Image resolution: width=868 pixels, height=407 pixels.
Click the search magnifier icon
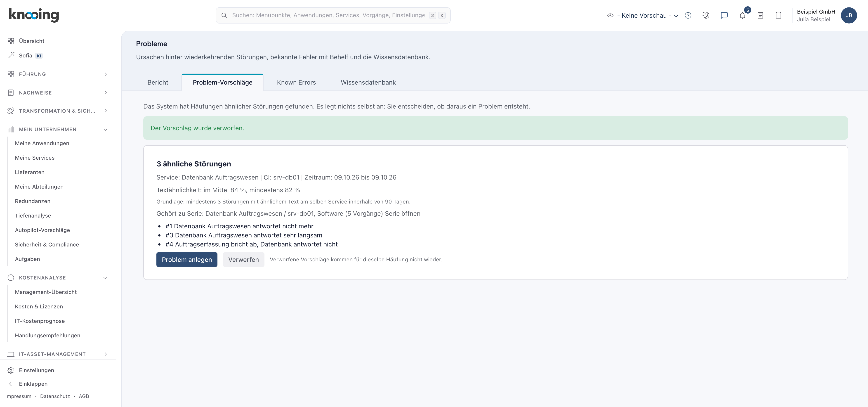(224, 16)
